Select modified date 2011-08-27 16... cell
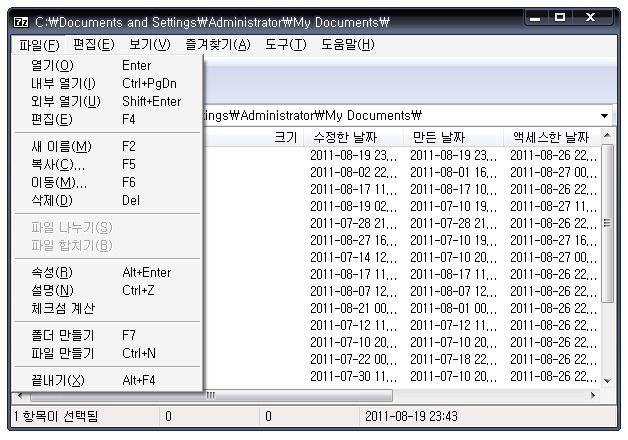The image size is (628, 440). point(354,240)
